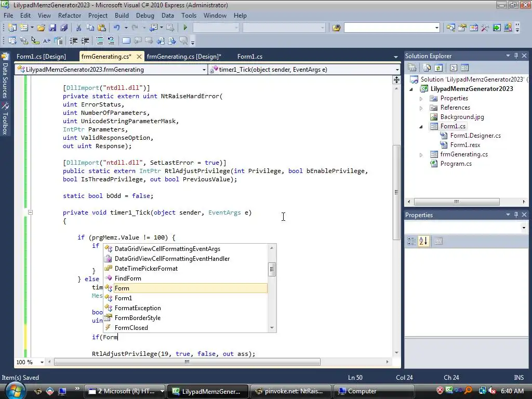Click the Solution Explorer Properties icon
Viewport: 532px width, 399px height.
pyautogui.click(x=412, y=68)
